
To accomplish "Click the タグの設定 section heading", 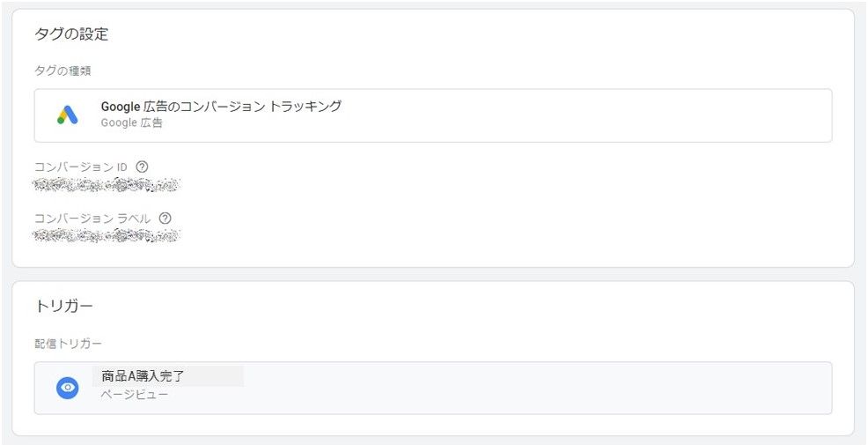I will 71,34.
